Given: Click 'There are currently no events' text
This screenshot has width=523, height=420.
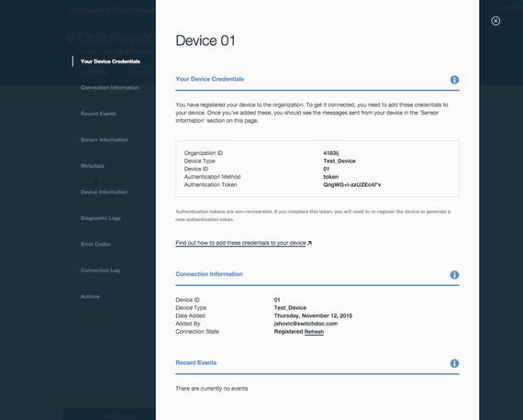Looking at the screenshot, I should coord(211,389).
